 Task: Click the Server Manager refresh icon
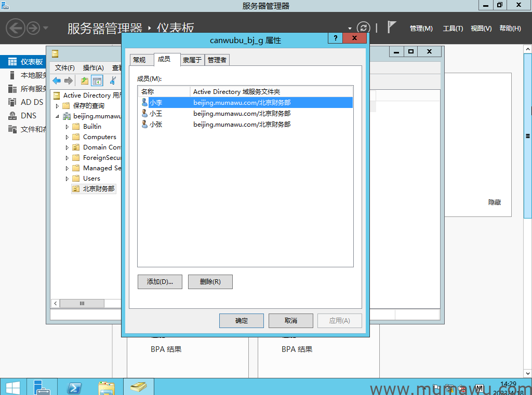click(363, 28)
